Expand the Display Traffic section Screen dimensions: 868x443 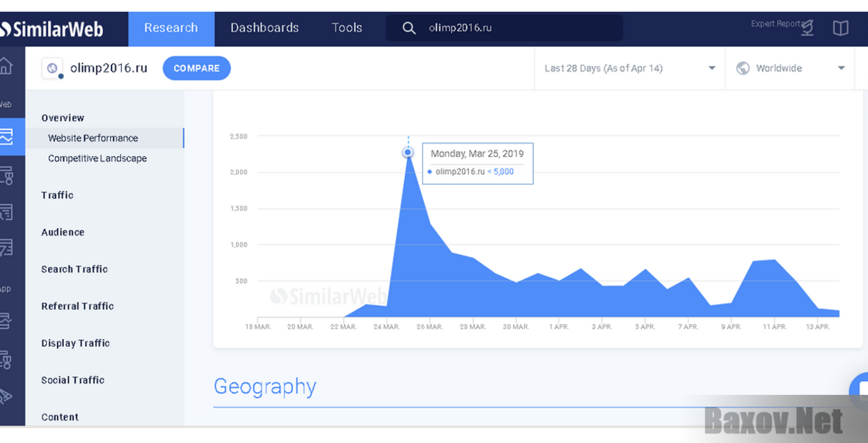point(75,343)
